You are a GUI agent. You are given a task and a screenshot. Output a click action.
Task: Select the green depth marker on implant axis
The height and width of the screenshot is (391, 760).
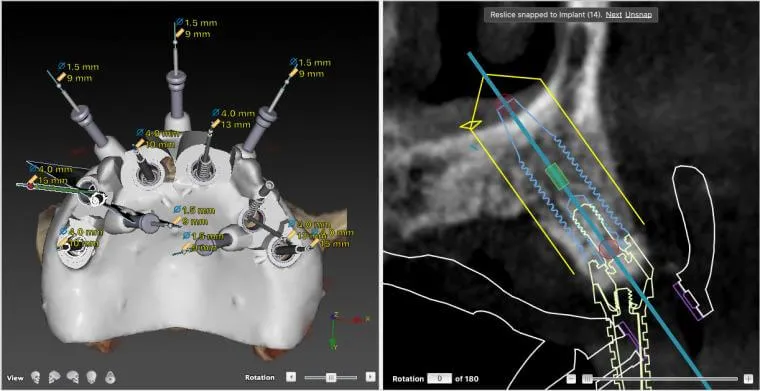(556, 176)
